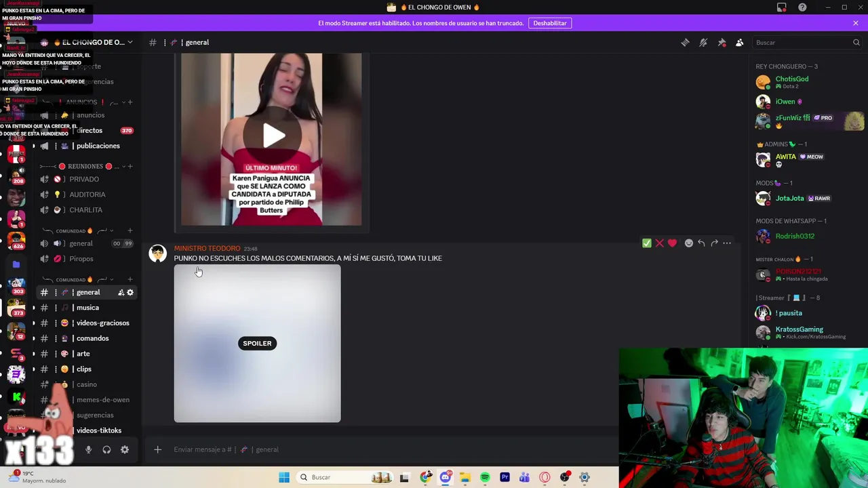
Task: Add green checkmark reaction to message
Action: click(647, 243)
